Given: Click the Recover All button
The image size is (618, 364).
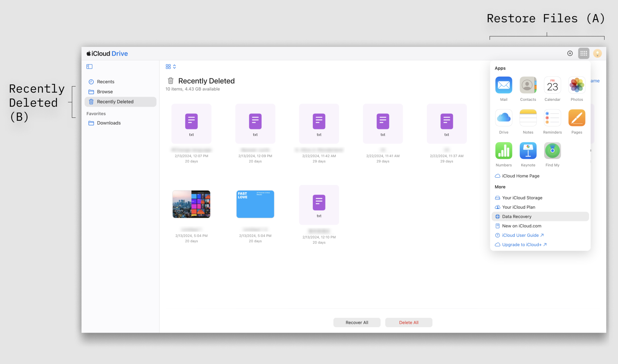Looking at the screenshot, I should 357,322.
